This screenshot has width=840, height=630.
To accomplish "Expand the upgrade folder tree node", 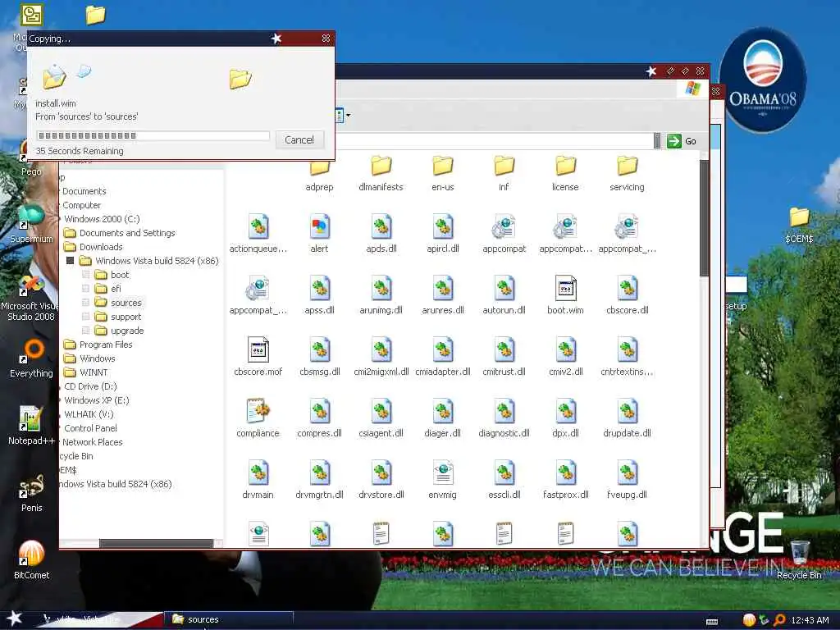I will 85,331.
